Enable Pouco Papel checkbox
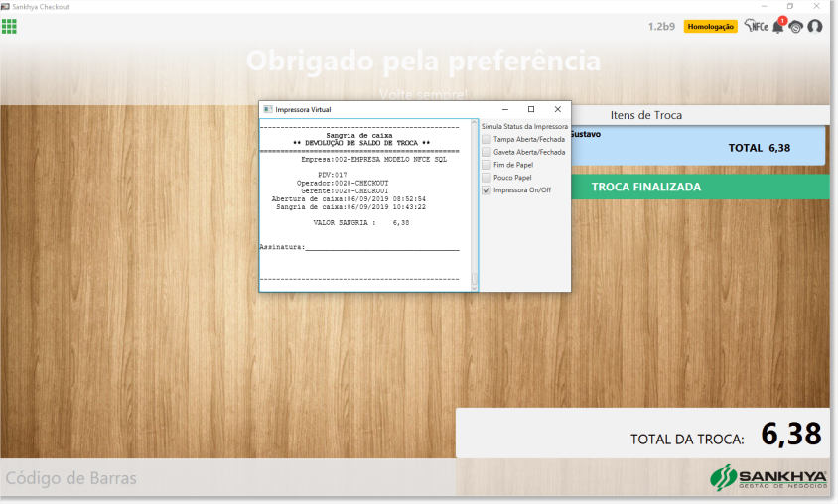This screenshot has height=504, width=838. point(487,178)
